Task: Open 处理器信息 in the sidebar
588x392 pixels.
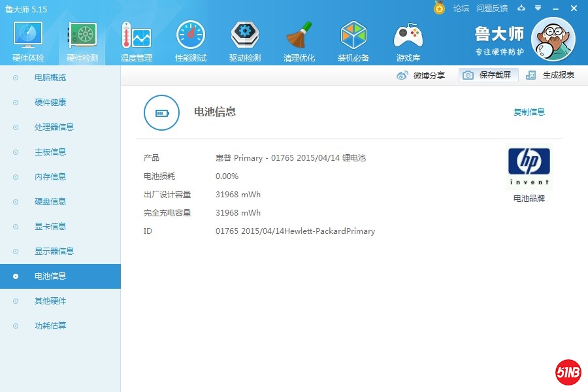Action: (54, 127)
